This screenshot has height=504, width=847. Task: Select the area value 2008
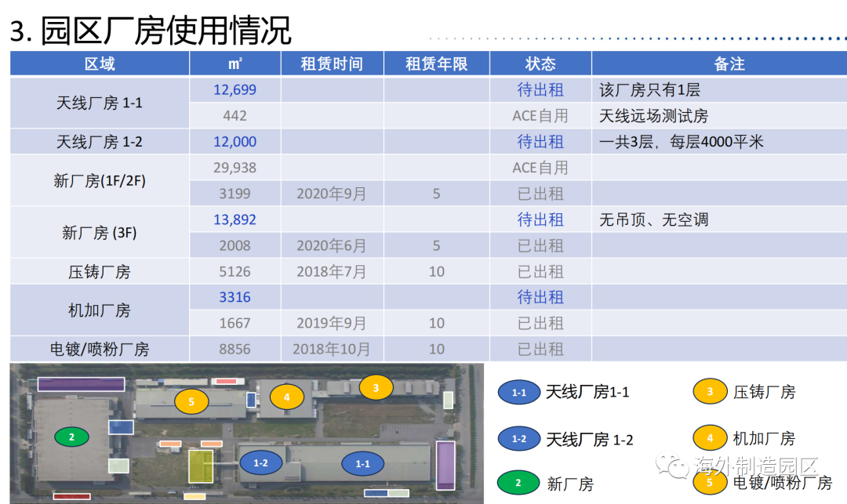[235, 245]
